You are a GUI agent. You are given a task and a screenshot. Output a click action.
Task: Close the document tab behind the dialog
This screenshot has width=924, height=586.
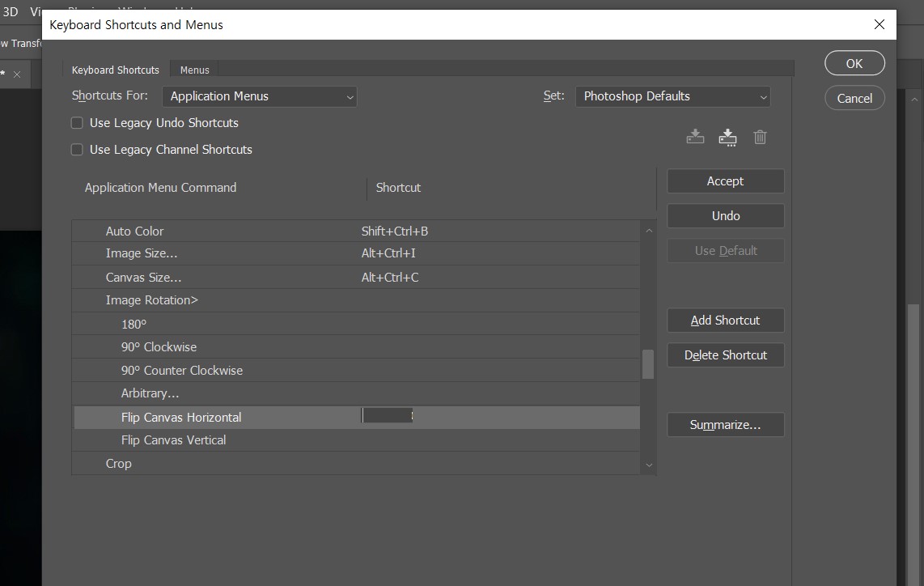[x=17, y=74]
